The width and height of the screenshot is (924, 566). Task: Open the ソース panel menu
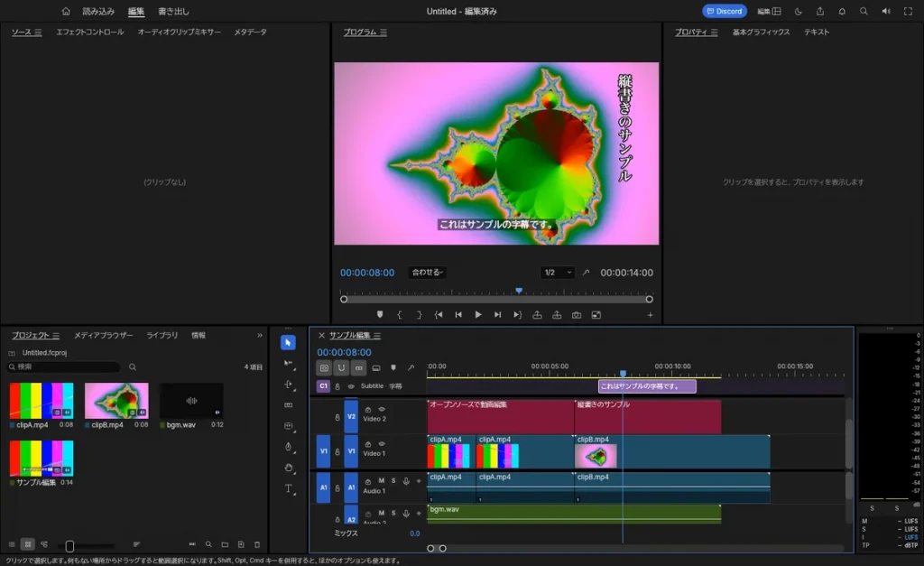point(38,32)
